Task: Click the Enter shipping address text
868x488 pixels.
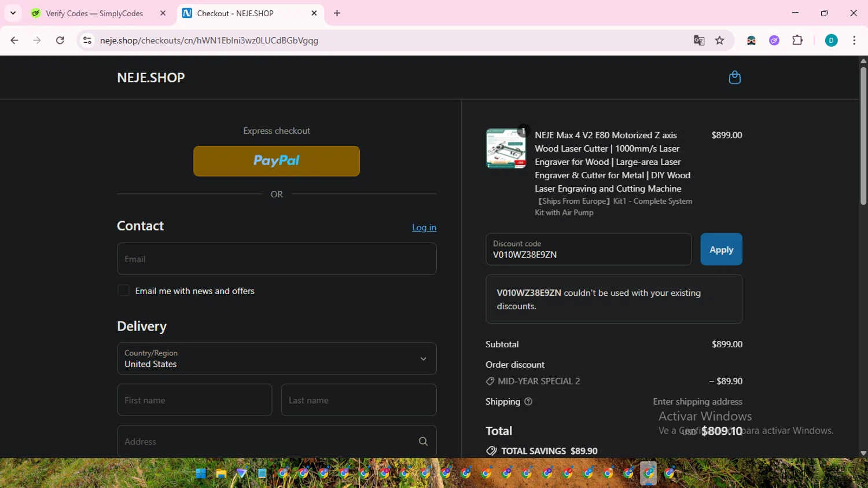Action: pos(697,402)
